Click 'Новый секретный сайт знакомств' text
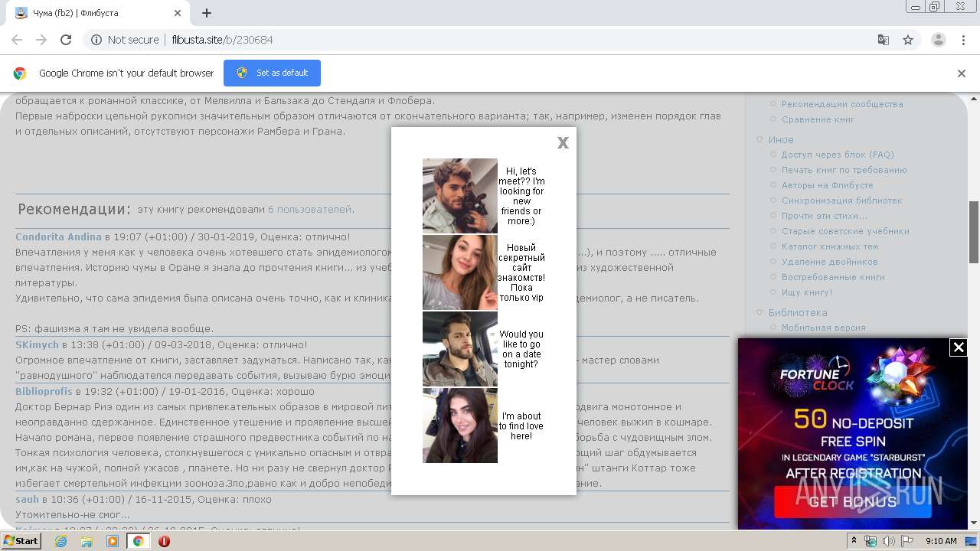This screenshot has width=980, height=551. 521,272
